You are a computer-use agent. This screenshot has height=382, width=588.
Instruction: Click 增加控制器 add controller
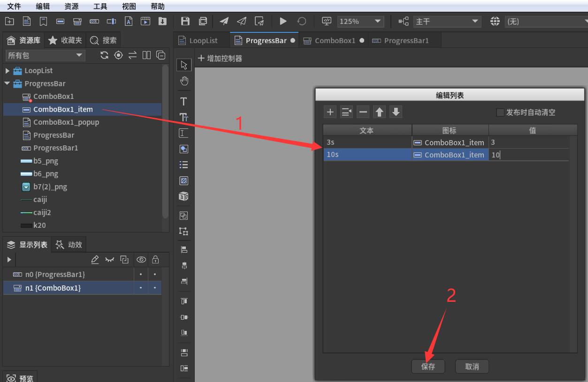click(220, 58)
